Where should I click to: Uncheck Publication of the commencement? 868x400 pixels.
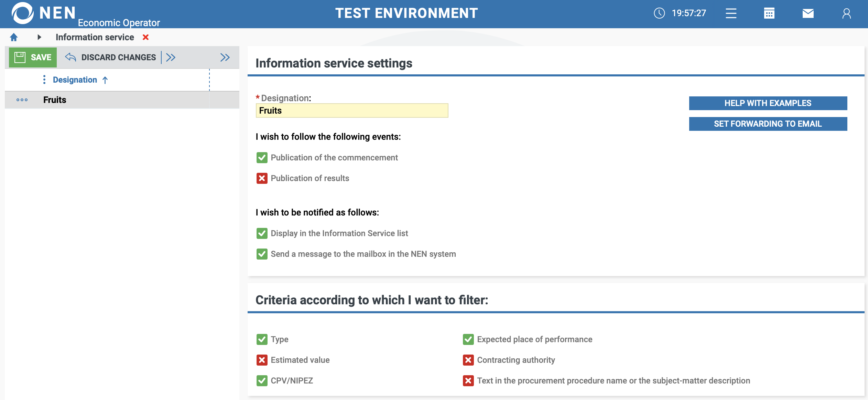(262, 158)
